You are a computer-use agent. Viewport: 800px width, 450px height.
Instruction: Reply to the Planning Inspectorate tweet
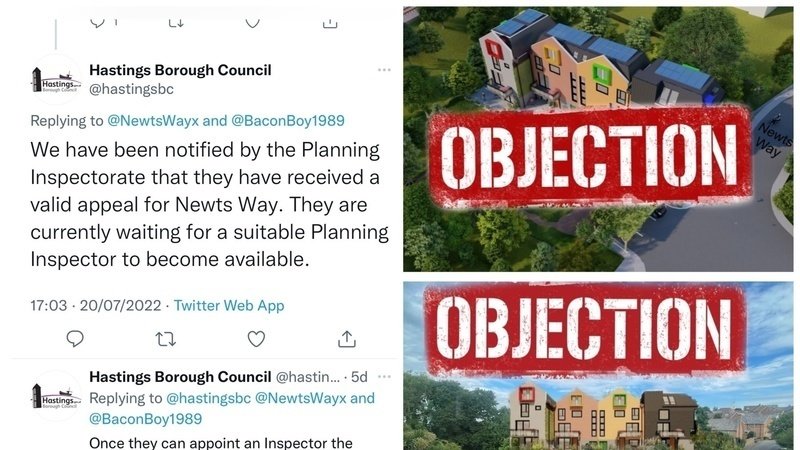[75, 339]
